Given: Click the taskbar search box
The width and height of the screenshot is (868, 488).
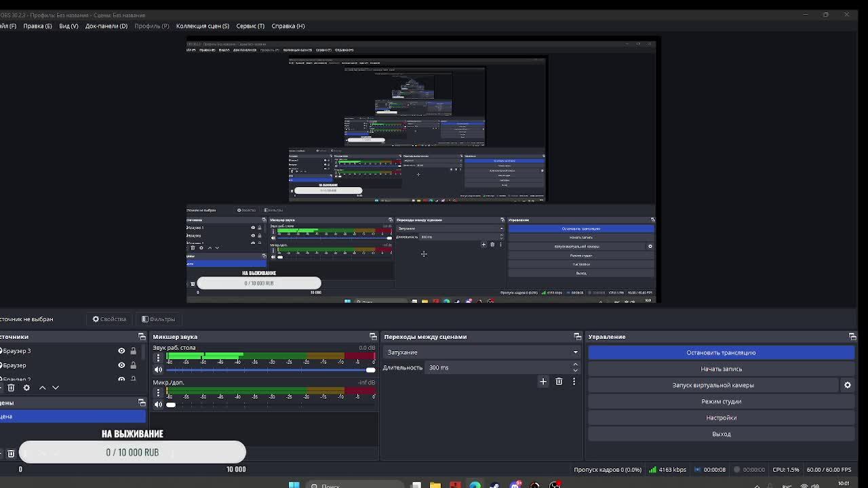Looking at the screenshot, I should (x=354, y=485).
